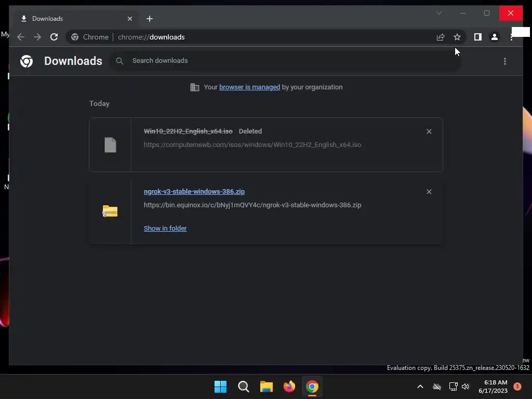
Task: Open File Explorer from the taskbar
Action: 267,387
